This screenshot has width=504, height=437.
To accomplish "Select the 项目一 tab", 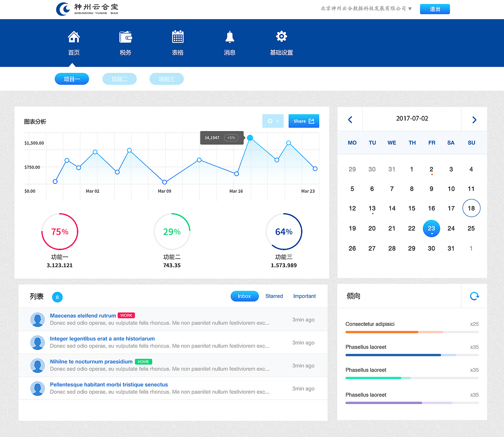I will (72, 79).
